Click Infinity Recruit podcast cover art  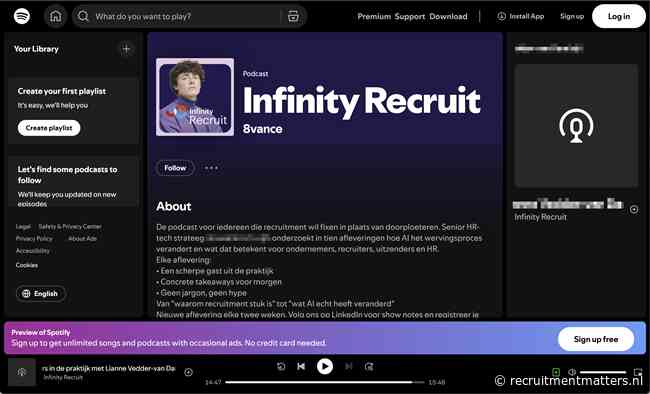pyautogui.click(x=195, y=97)
